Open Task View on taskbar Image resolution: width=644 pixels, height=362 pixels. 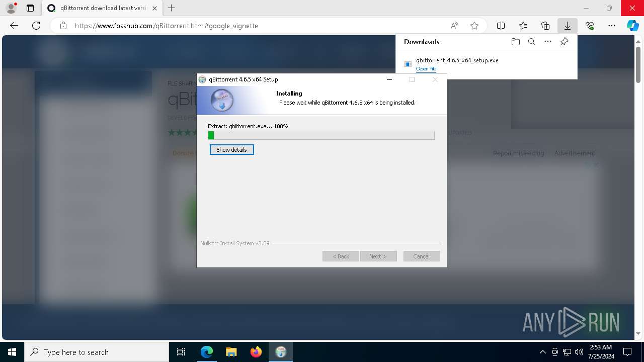181,352
